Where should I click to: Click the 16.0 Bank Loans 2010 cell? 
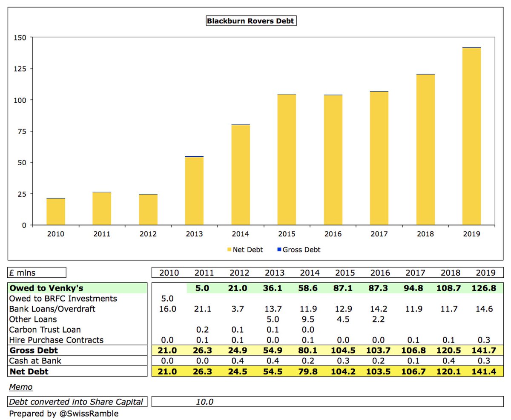click(x=168, y=309)
